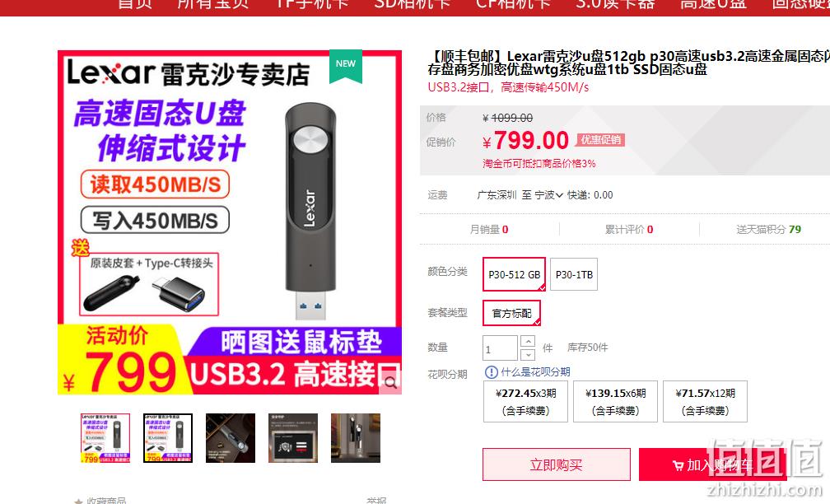Click the 立即购买 button
This screenshot has height=504, width=830.
point(557,464)
